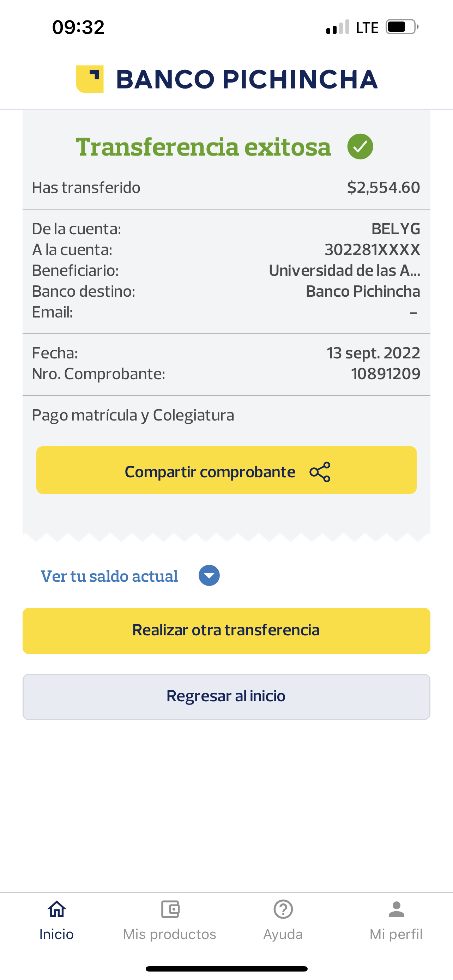Go to the Ayuda tab label
453x980 pixels.
[x=283, y=934]
